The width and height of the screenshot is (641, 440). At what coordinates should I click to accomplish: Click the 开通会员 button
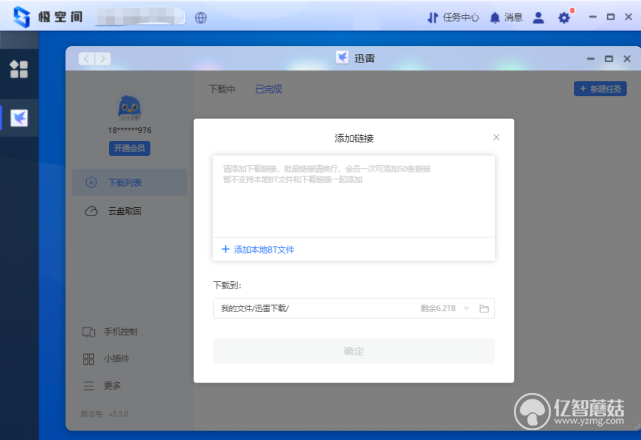tap(130, 148)
